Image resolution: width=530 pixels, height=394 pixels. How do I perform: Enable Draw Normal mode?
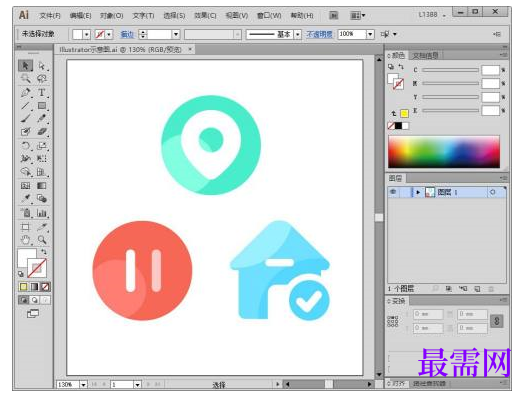[x=23, y=300]
